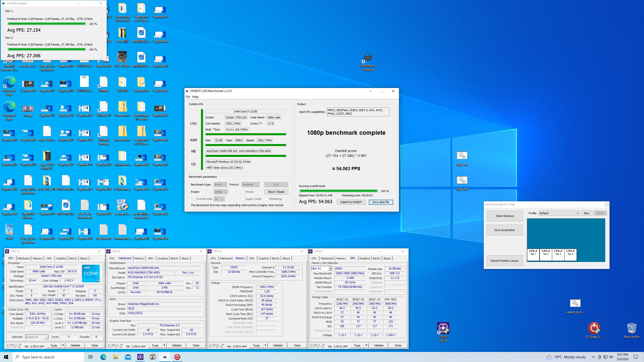Open the hpet_off batch file icon
This screenshot has width=644, height=362.
tap(462, 184)
